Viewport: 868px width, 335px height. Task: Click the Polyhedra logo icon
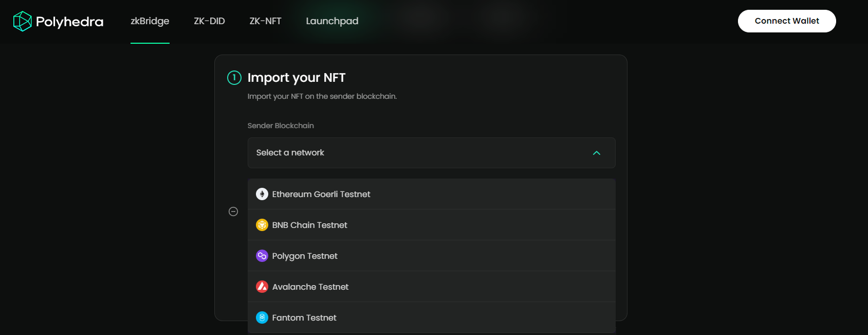pos(22,21)
